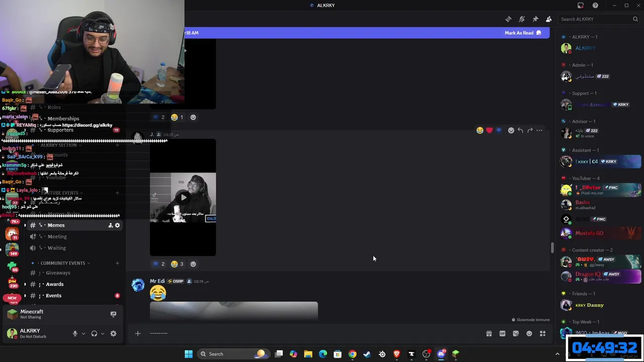
Task: Play the video in J.'s message
Action: click(183, 198)
